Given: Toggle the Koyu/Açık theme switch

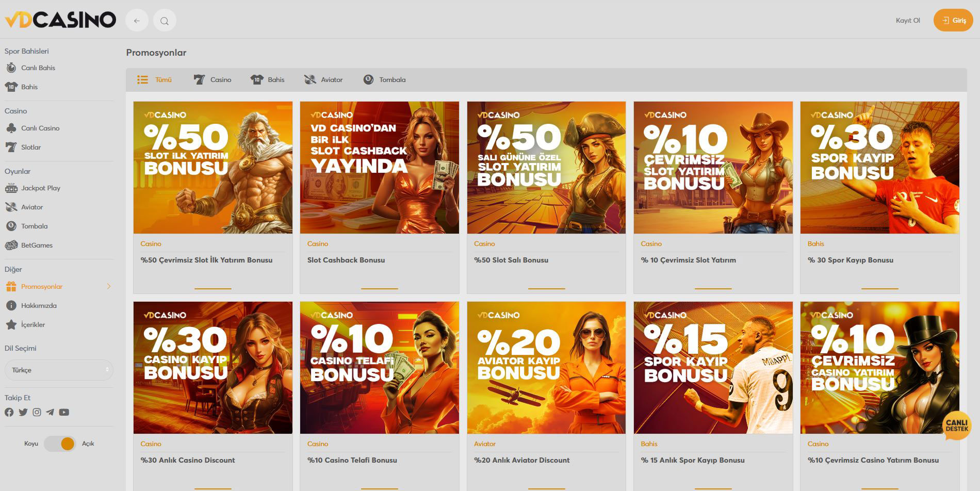Looking at the screenshot, I should [60, 444].
